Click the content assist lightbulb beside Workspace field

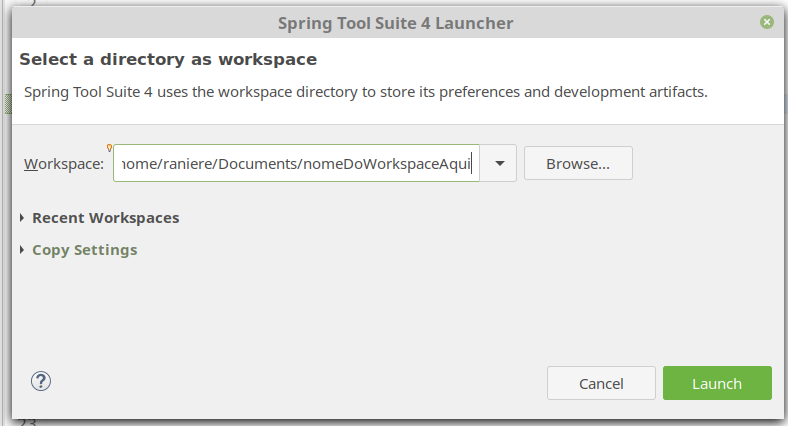(x=109, y=149)
